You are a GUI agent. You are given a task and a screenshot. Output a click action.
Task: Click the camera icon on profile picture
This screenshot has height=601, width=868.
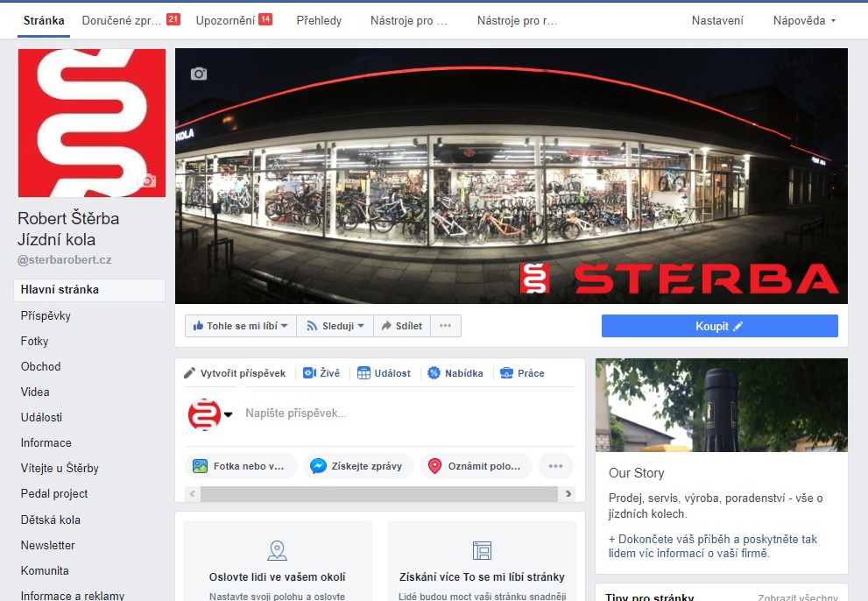146,180
